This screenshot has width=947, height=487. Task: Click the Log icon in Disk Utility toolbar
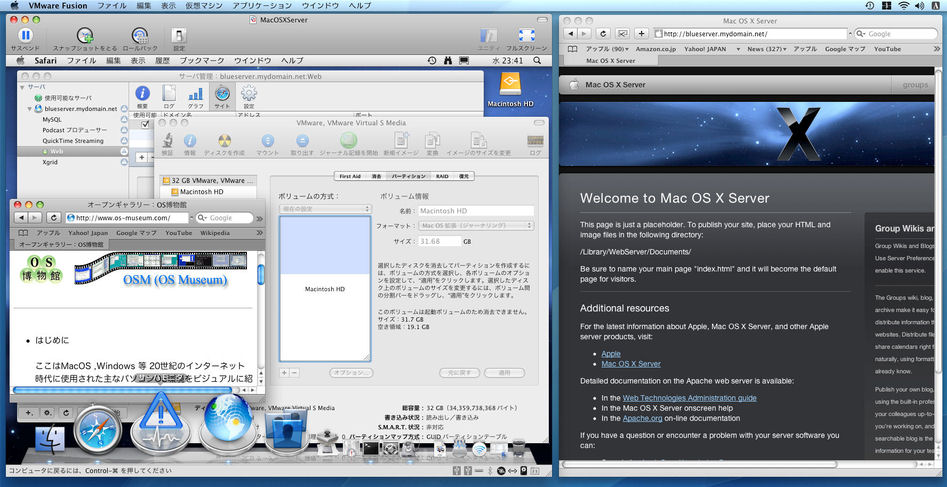click(x=535, y=141)
